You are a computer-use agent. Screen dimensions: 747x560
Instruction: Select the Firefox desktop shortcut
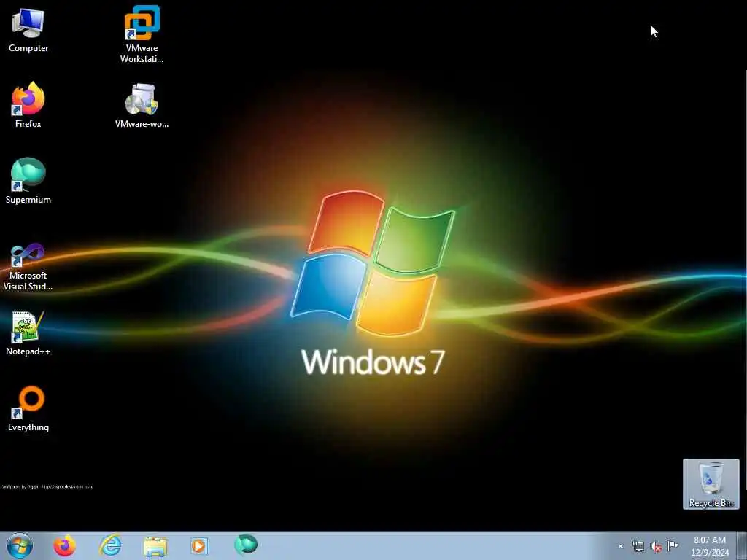[28, 105]
